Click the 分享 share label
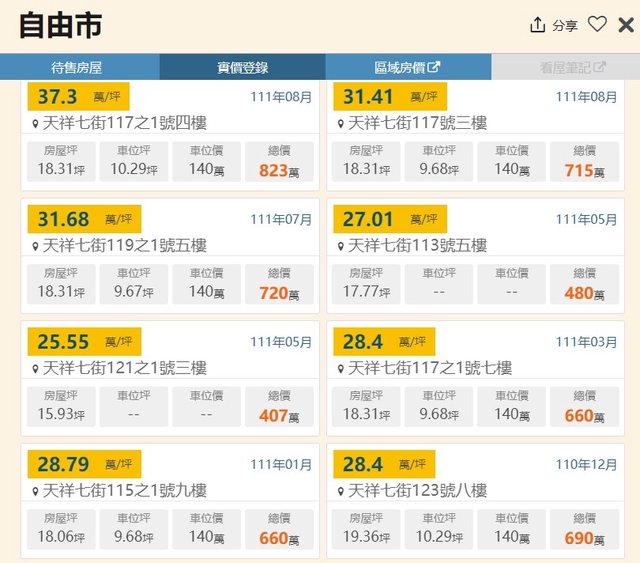The width and height of the screenshot is (640, 563). pos(565,26)
